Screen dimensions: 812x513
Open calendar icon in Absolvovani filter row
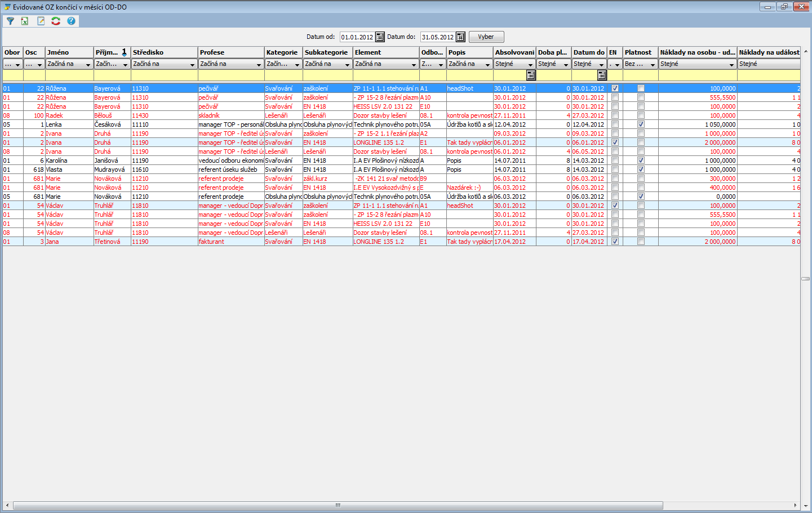(531, 75)
